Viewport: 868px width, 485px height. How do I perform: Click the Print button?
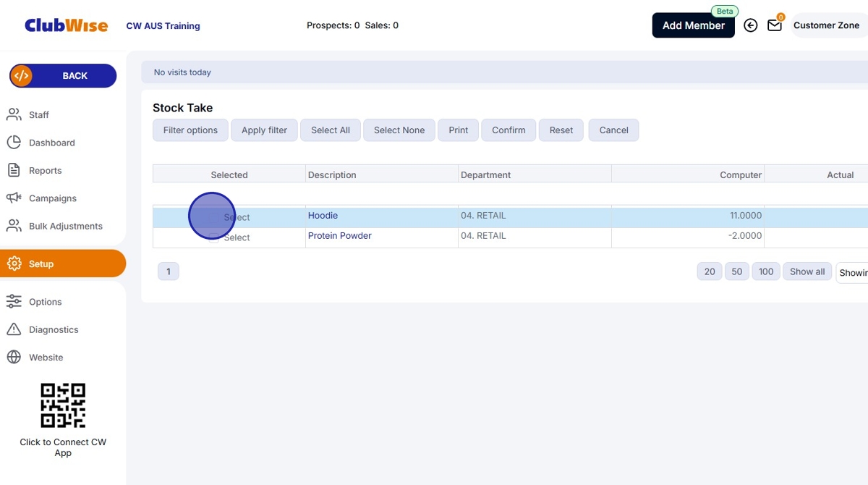coord(459,130)
